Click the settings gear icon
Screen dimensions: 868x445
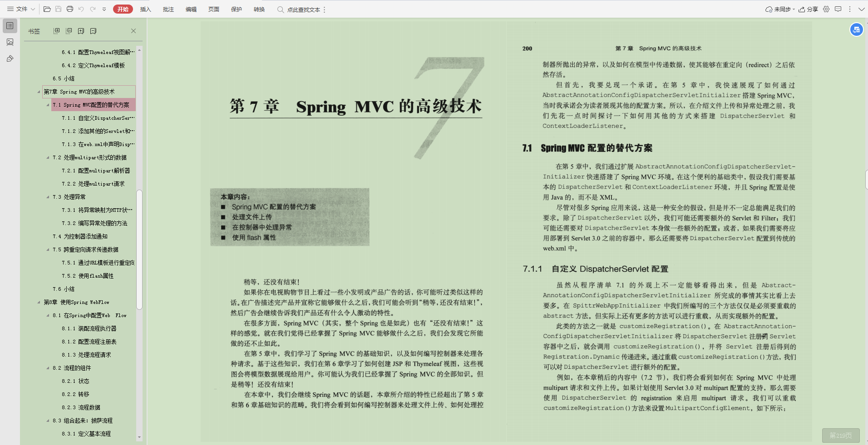tap(827, 9)
